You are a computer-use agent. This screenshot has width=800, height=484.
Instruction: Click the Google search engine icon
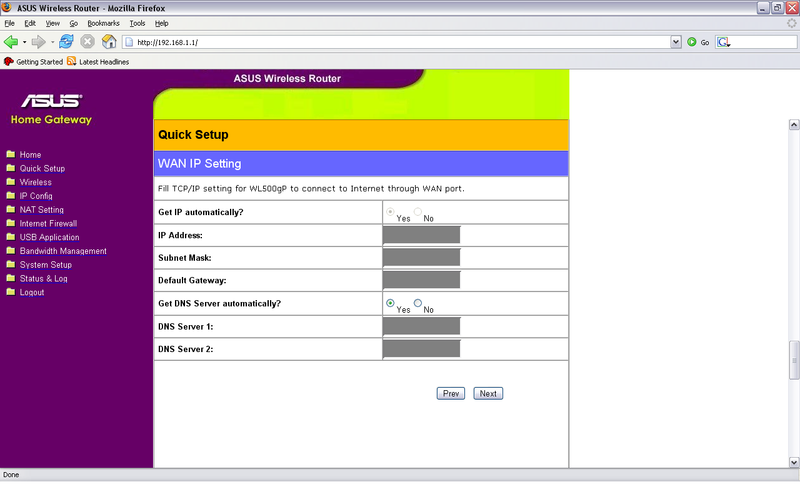point(723,42)
